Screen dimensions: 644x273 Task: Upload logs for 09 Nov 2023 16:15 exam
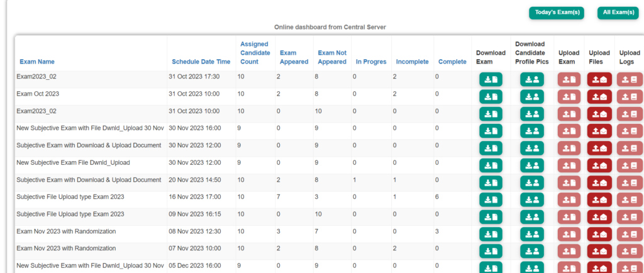point(629,217)
